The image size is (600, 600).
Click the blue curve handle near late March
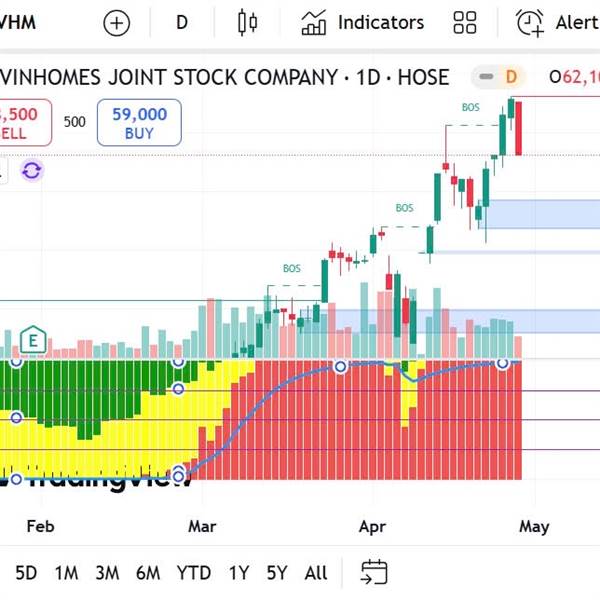click(x=340, y=367)
